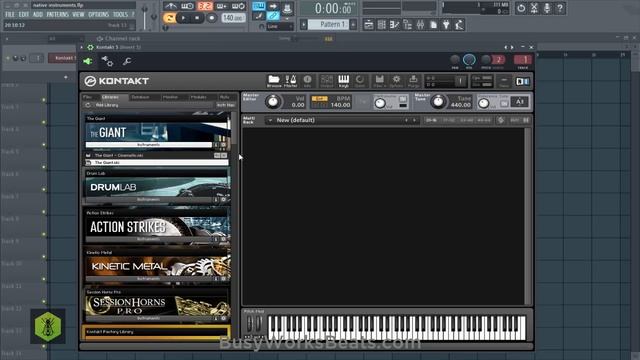Show the Kontakt Info pane icon

307,81
